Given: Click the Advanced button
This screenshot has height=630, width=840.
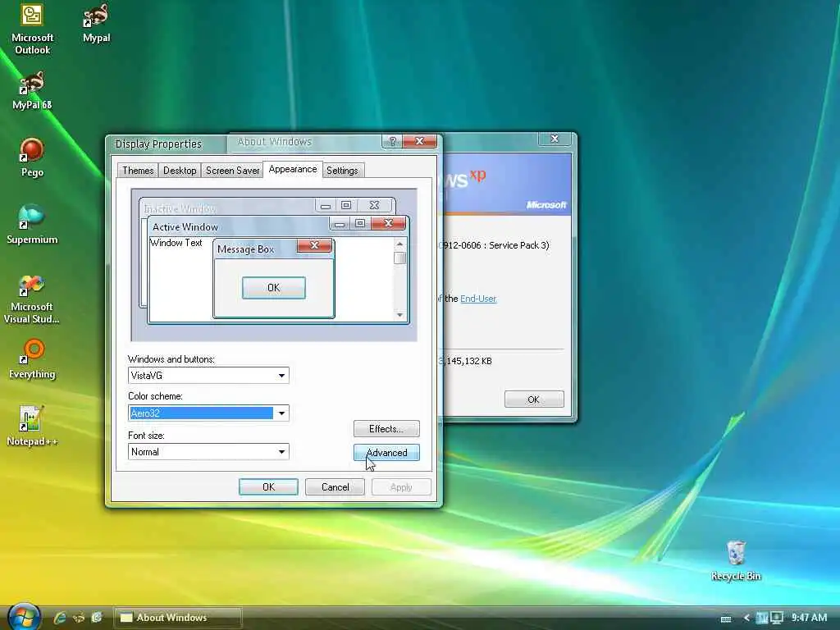Looking at the screenshot, I should (x=386, y=453).
